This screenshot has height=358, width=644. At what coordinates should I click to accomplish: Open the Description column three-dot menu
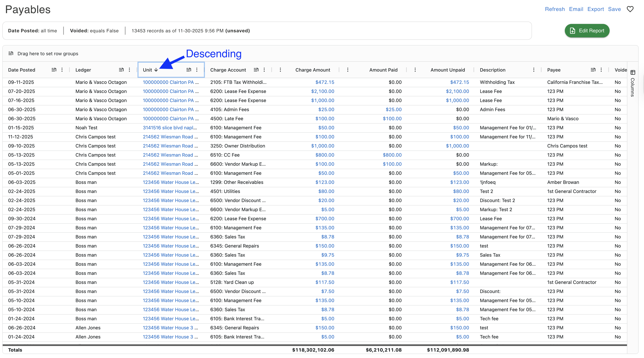coord(534,70)
